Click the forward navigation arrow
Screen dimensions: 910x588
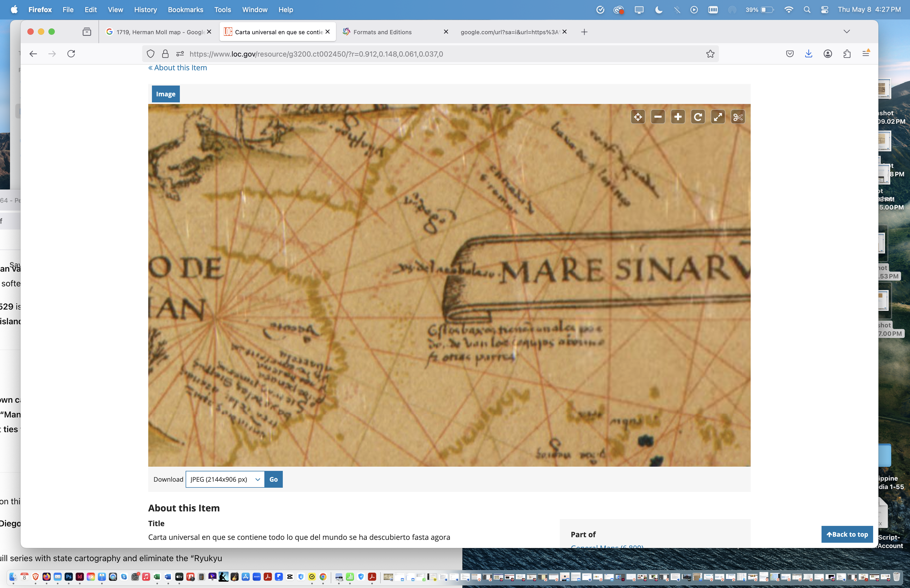(x=52, y=54)
